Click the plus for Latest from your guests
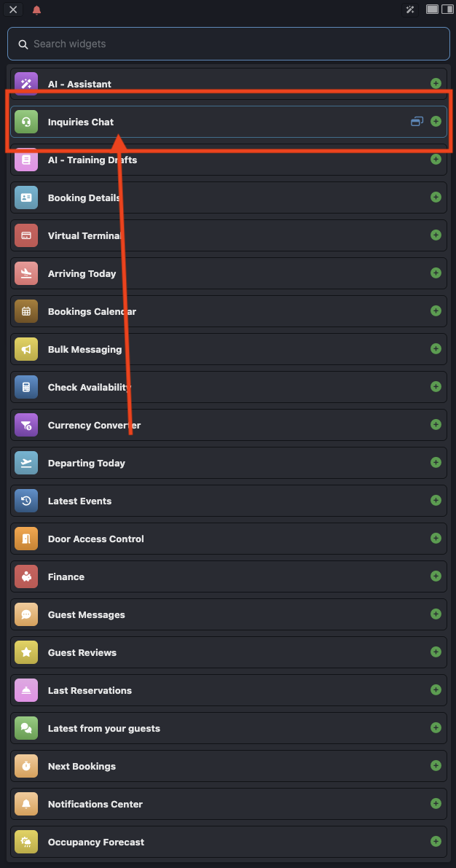Viewport: 456px width, 868px height. pyautogui.click(x=436, y=728)
